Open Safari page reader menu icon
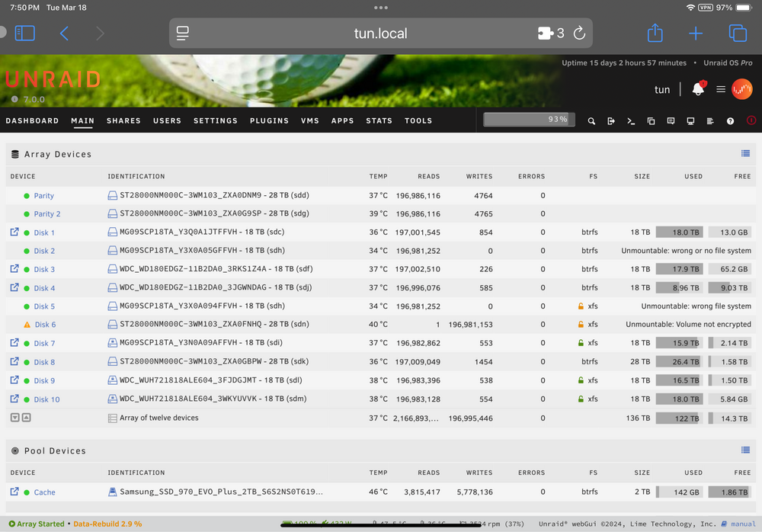This screenshot has height=532, width=762. [183, 33]
